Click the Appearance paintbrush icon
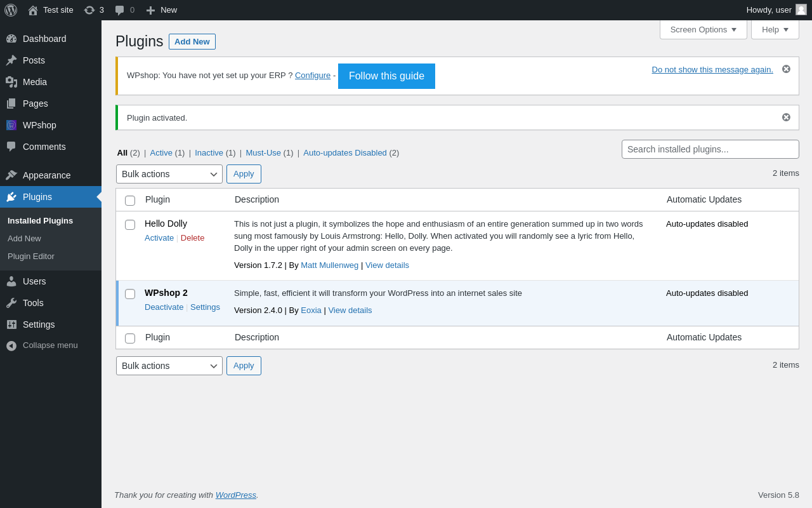This screenshot has width=812, height=508. tap(11, 175)
